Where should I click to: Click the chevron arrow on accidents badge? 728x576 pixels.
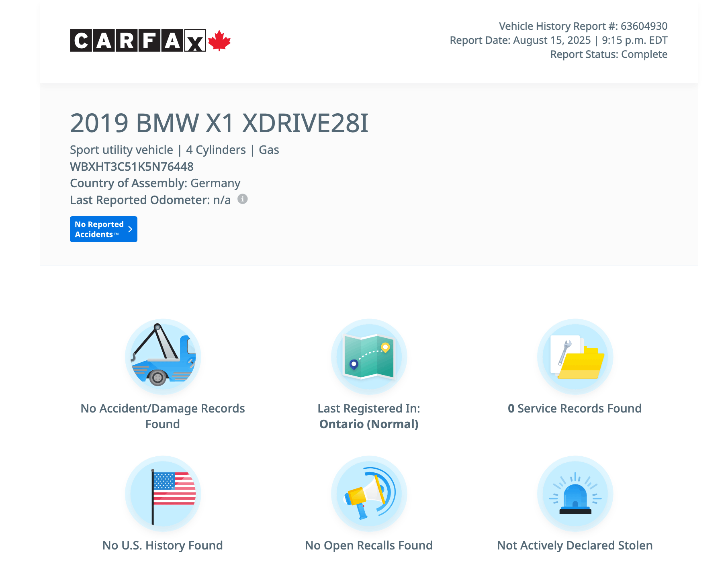(x=130, y=229)
